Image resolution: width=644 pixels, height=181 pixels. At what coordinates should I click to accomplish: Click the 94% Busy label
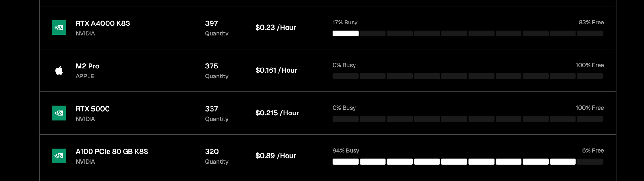[x=346, y=151]
